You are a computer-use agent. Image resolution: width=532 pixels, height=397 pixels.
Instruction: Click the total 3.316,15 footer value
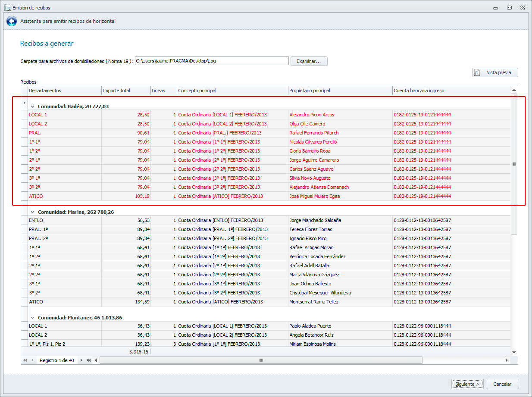coord(139,352)
